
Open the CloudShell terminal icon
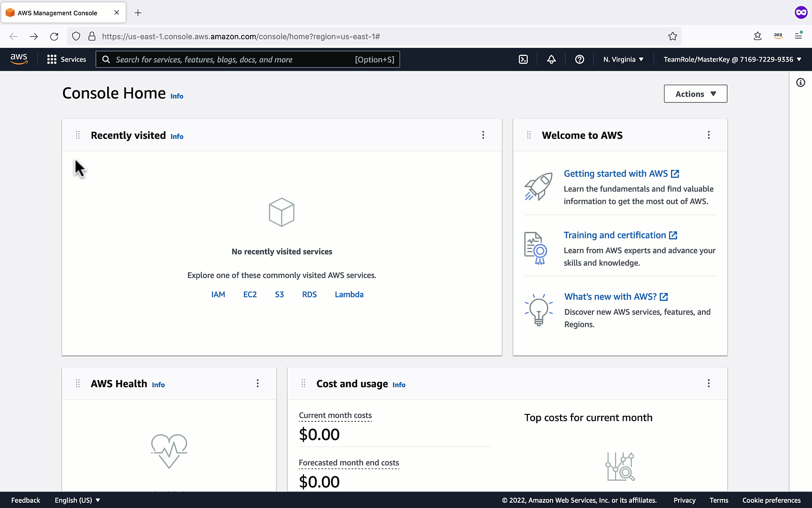[x=523, y=59]
